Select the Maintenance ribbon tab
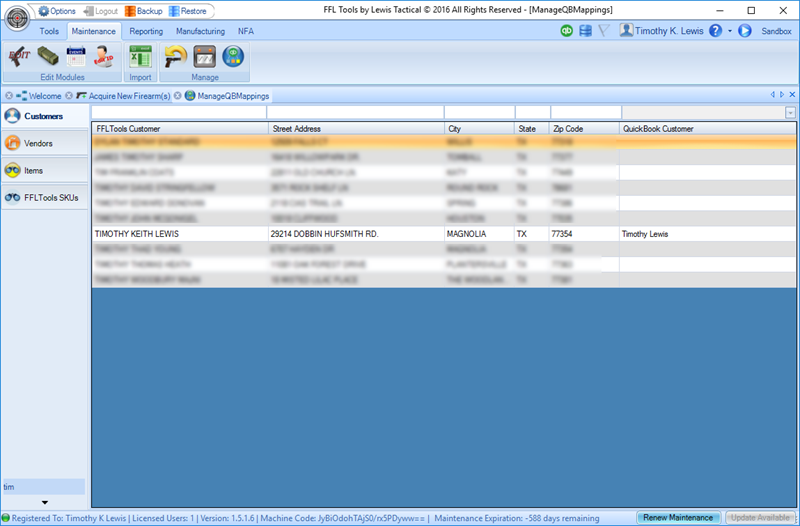The width and height of the screenshot is (800, 526). [x=93, y=31]
